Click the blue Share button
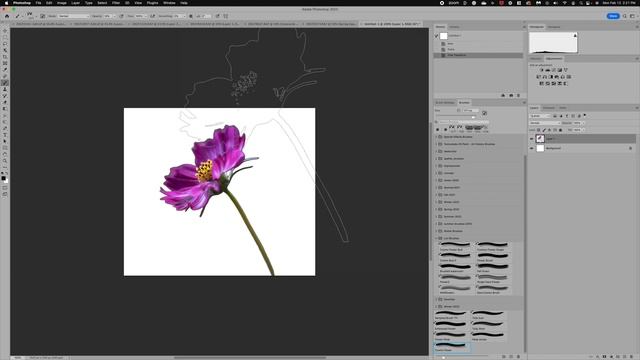 click(613, 16)
